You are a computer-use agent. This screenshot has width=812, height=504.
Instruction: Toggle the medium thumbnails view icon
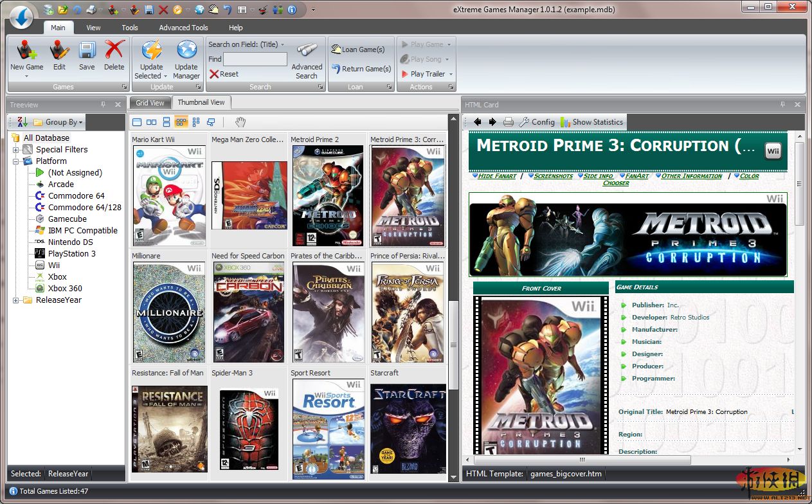pyautogui.click(x=181, y=122)
